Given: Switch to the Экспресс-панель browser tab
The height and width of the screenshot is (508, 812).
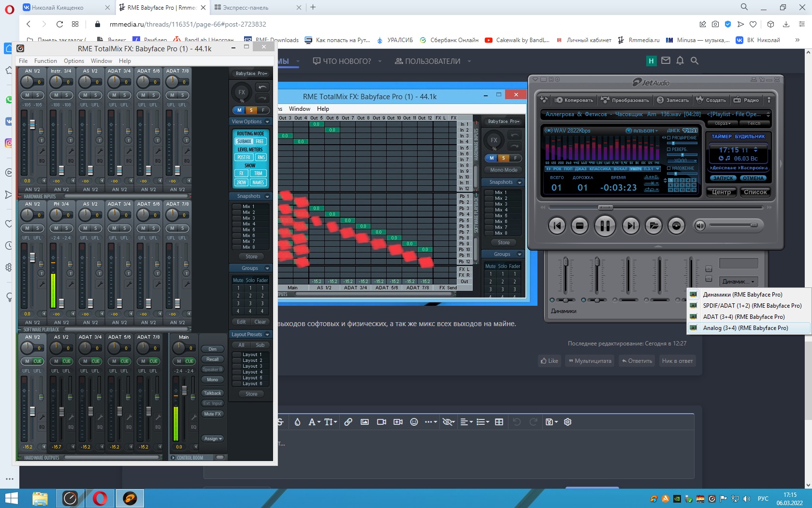Looking at the screenshot, I should pos(258,8).
